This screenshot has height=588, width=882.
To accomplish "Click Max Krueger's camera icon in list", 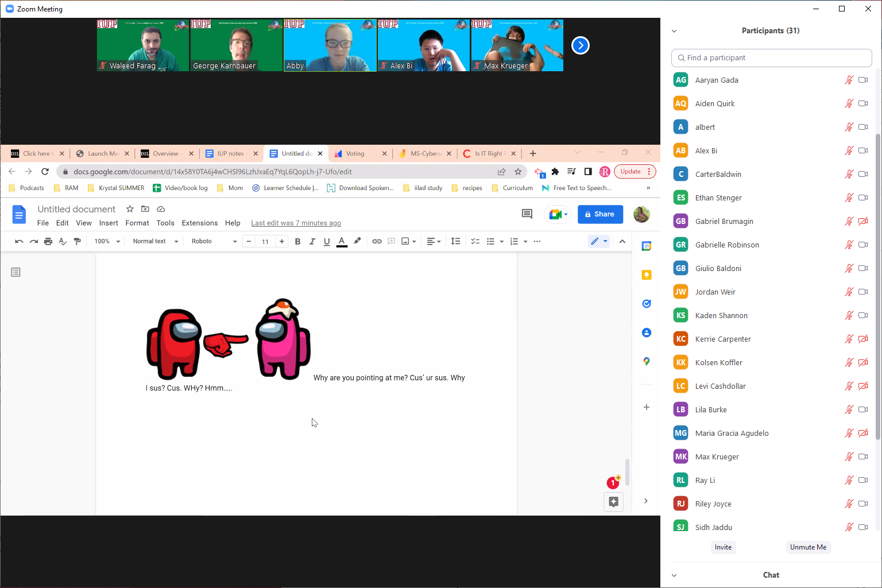I will pyautogui.click(x=863, y=457).
